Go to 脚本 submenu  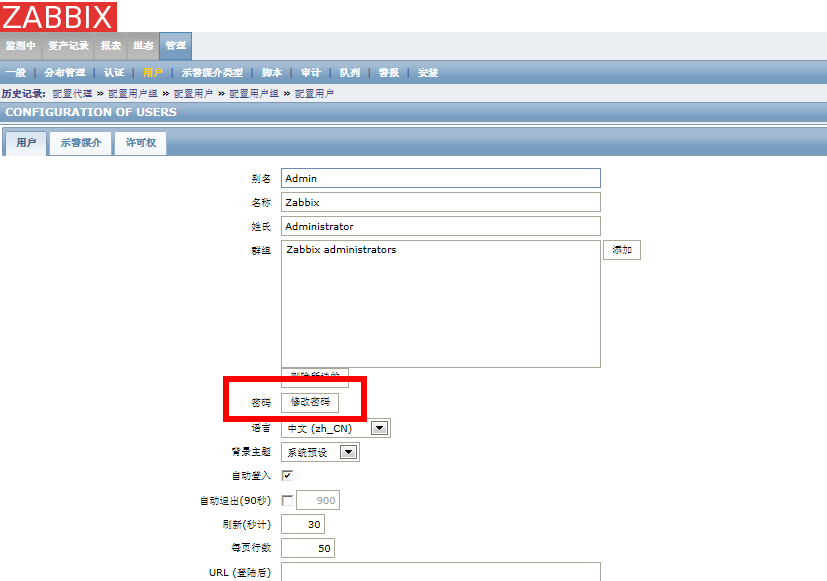click(x=272, y=73)
